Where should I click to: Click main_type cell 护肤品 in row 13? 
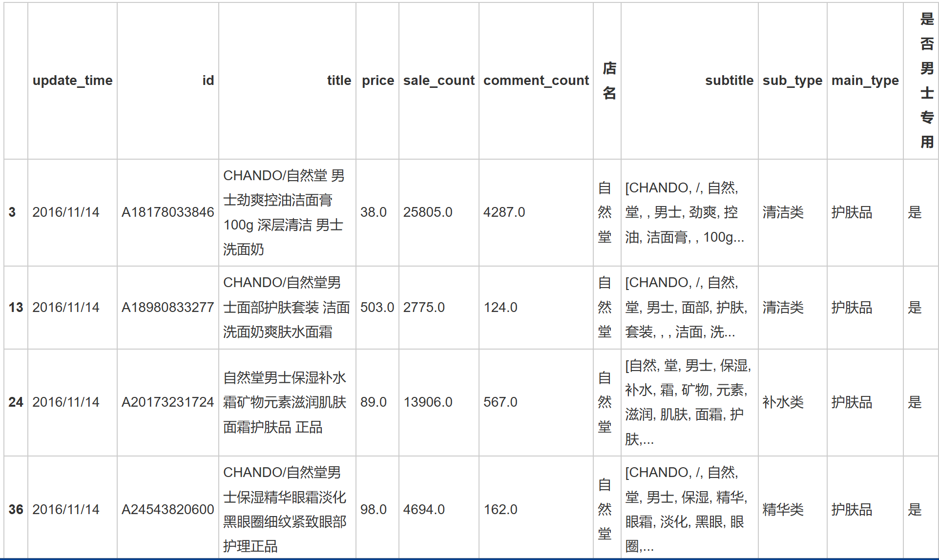(x=865, y=308)
